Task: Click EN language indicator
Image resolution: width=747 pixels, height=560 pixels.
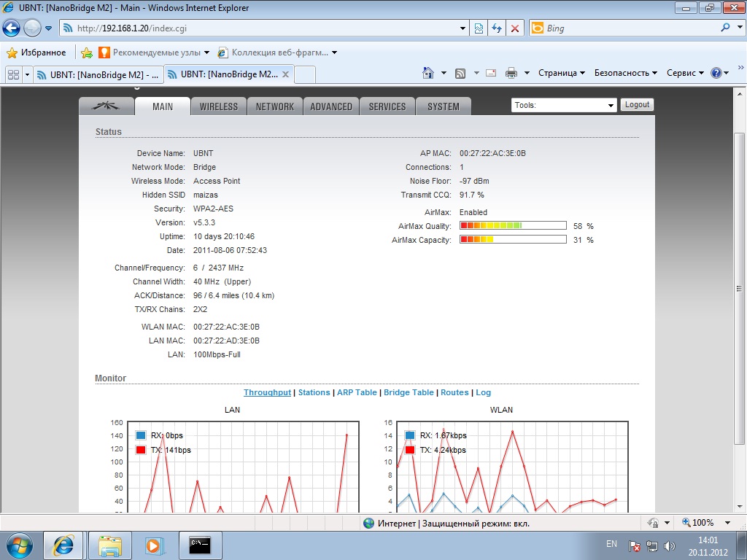Action: (611, 544)
